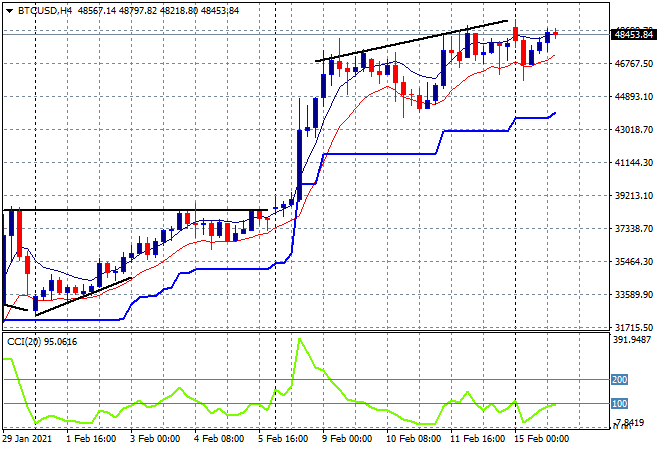Click the 11 Feb 16:00 time label

478,439
